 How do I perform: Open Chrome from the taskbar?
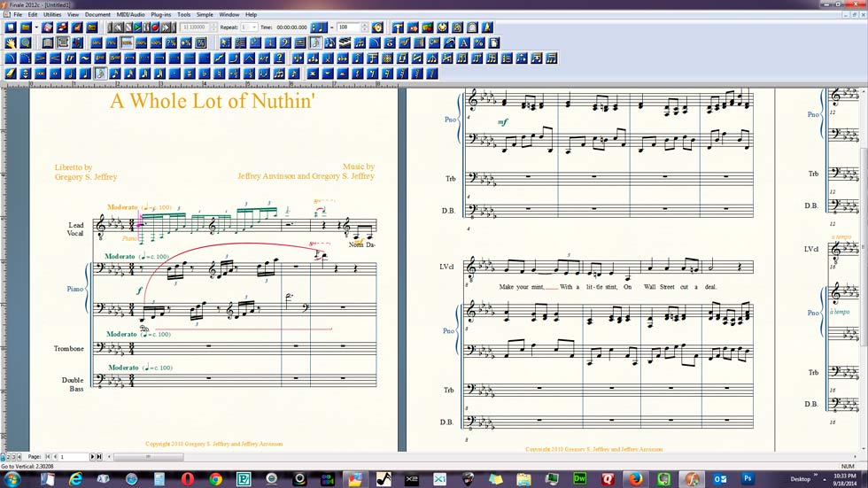pyautogui.click(x=215, y=478)
